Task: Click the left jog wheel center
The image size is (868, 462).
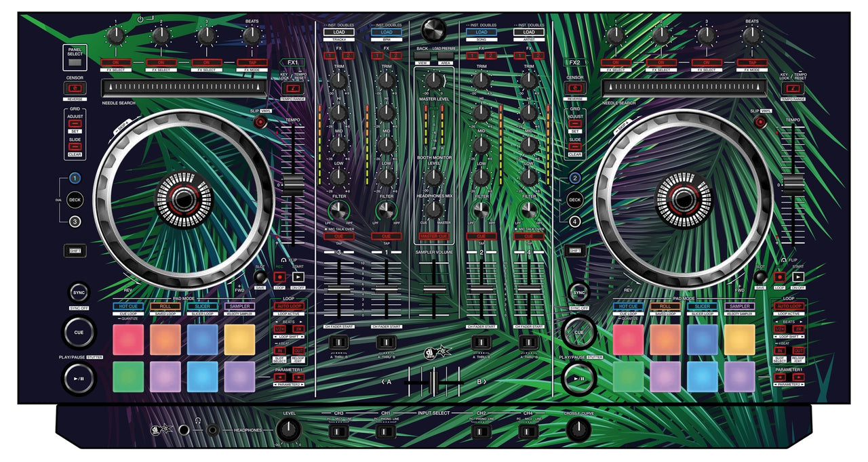Action: pyautogui.click(x=182, y=198)
